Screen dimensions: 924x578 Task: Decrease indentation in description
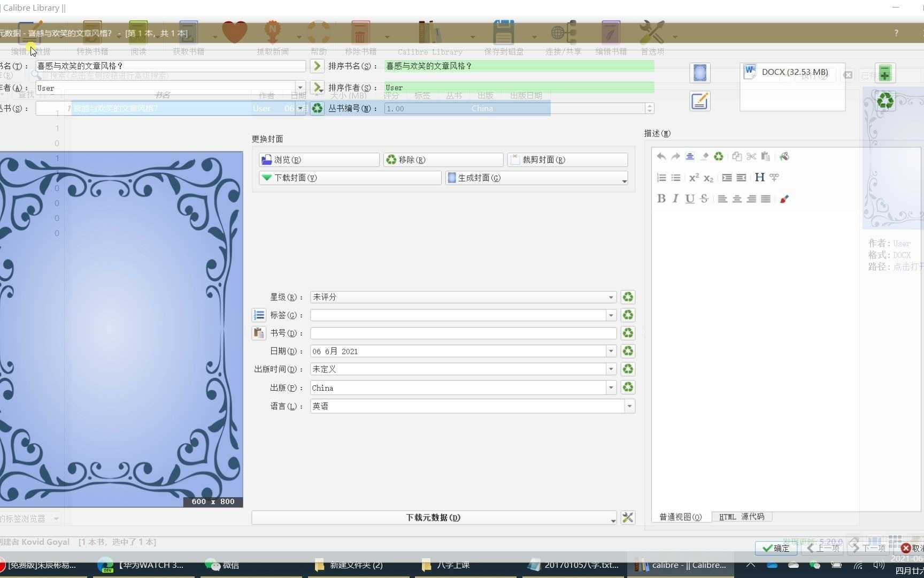coord(741,178)
